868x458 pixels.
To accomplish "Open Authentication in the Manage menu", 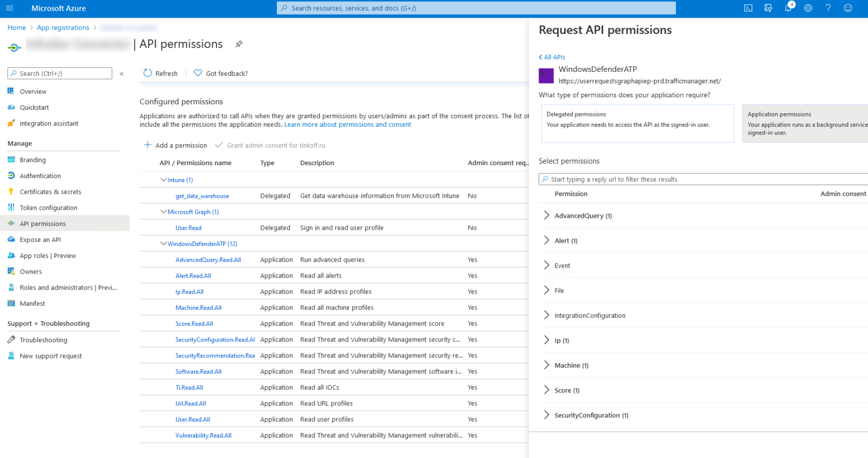I will pos(40,175).
